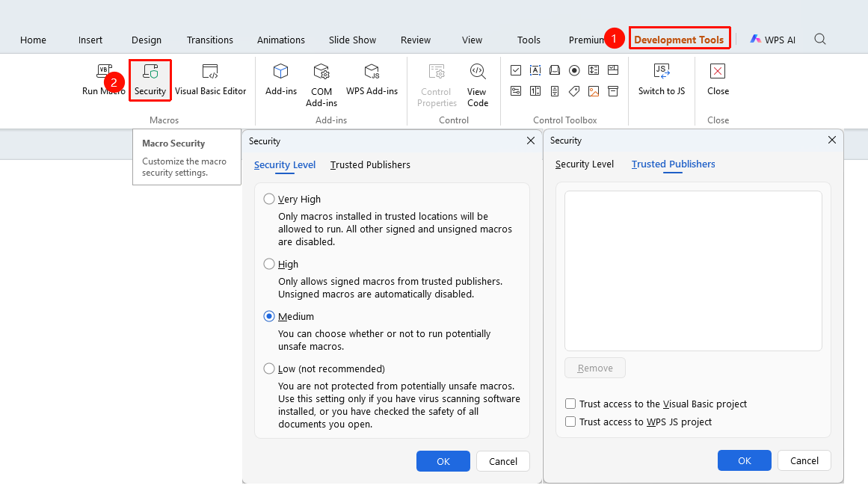
Task: Insert an Option Button control from Control Toolbox
Action: coord(574,70)
